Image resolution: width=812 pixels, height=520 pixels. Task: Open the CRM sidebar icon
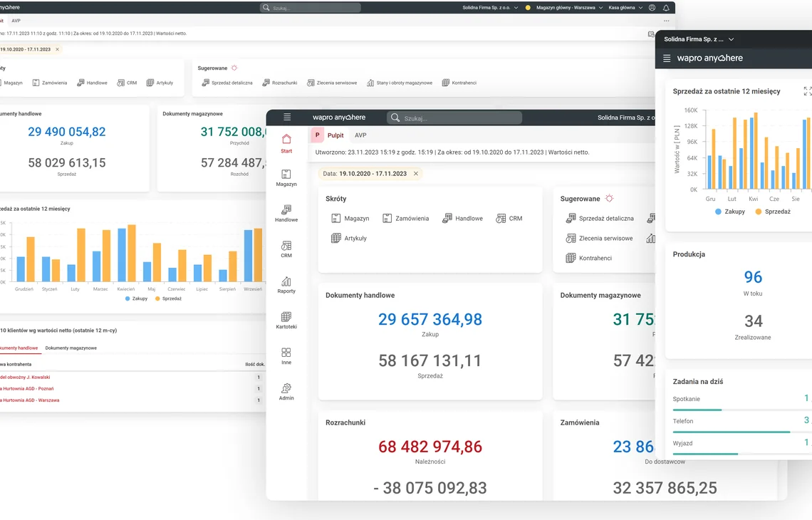pyautogui.click(x=286, y=249)
